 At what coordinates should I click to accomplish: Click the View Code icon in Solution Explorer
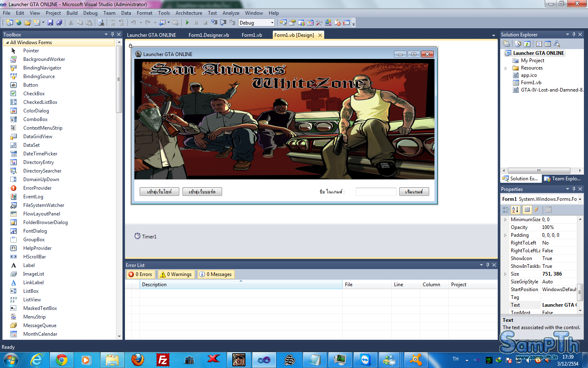[539, 44]
